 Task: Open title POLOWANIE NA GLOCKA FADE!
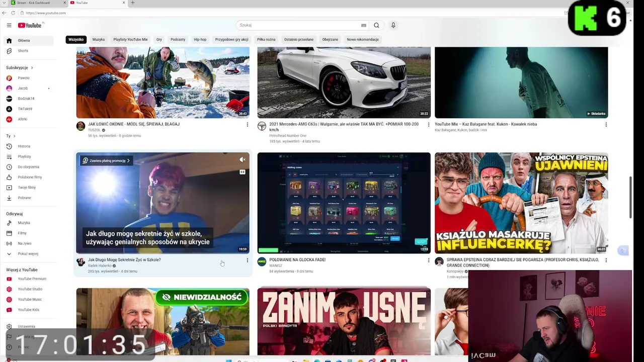coord(297,260)
